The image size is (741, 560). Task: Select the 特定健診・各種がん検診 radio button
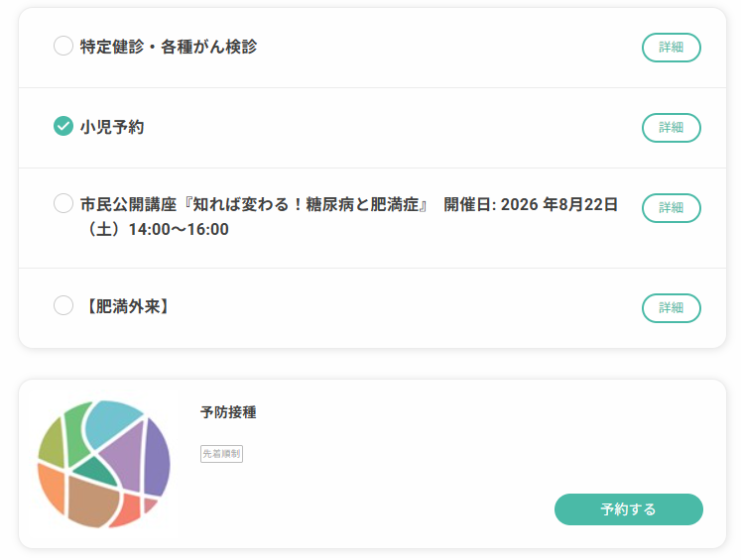coord(63,46)
